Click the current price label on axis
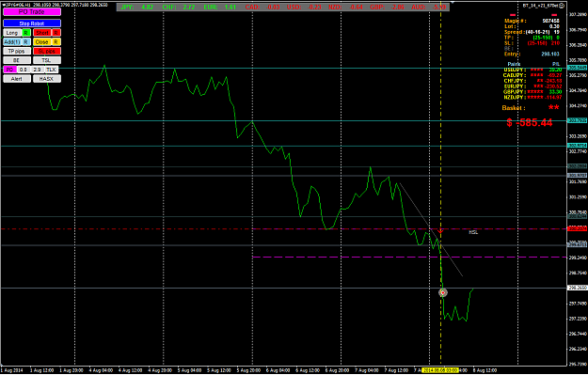Viewport: 588px width, 375px height. (578, 288)
